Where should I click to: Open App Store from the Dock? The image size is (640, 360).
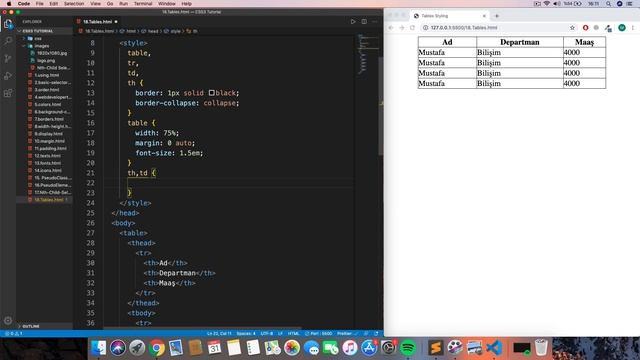369,348
